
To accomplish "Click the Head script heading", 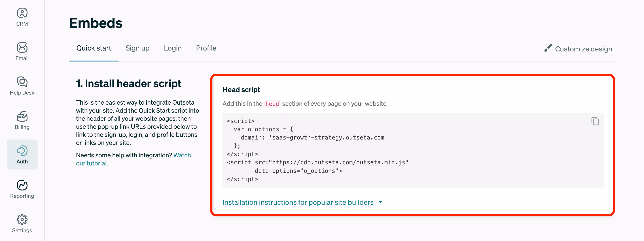I will pyautogui.click(x=241, y=90).
